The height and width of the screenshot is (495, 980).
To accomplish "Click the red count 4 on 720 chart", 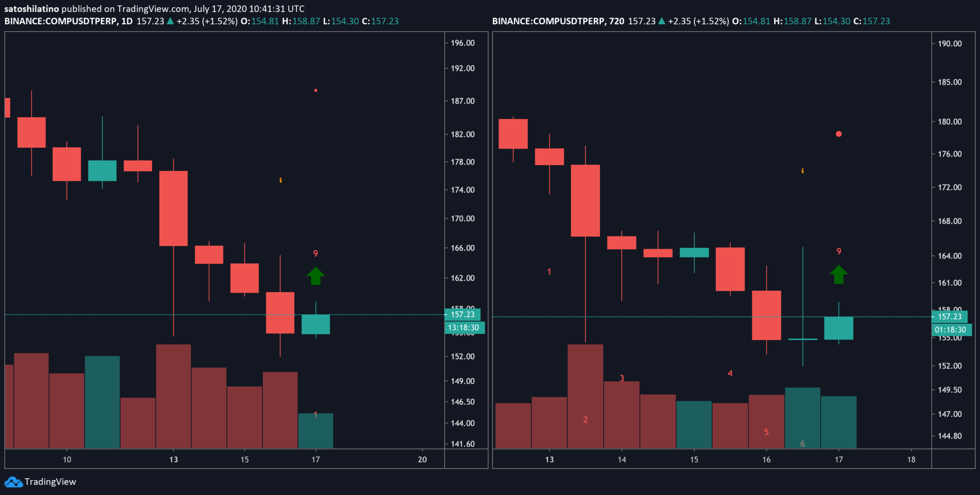I will pos(730,373).
